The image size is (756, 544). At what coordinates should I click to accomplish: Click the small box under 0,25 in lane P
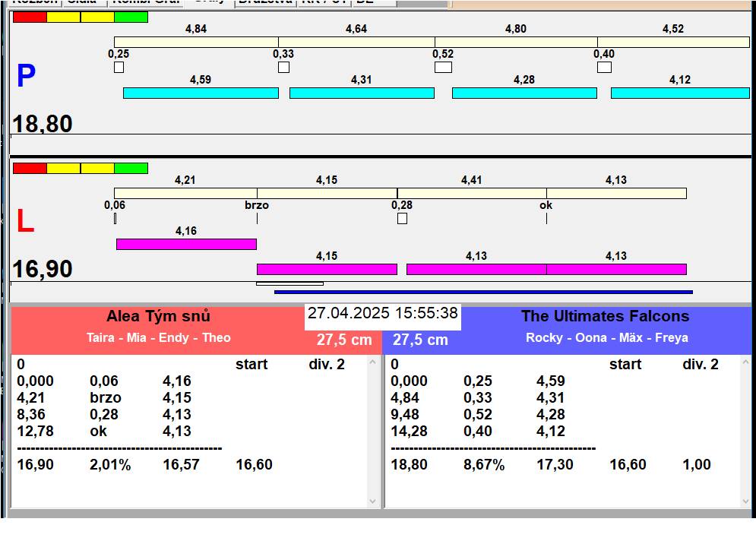[x=119, y=68]
